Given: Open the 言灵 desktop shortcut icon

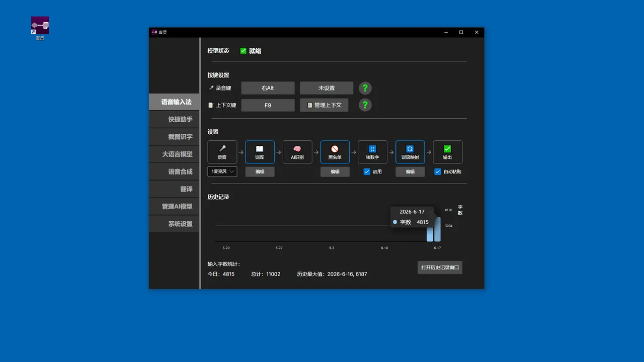Looking at the screenshot, I should tap(40, 28).
